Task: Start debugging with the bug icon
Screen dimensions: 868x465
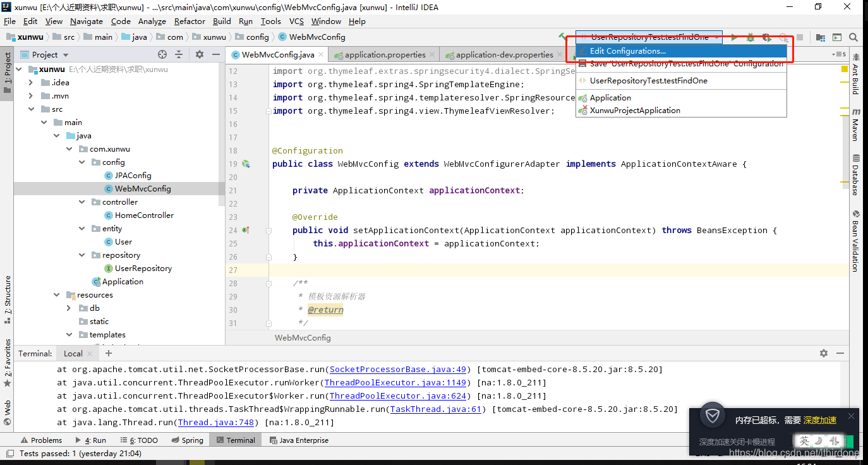Action: (x=750, y=37)
